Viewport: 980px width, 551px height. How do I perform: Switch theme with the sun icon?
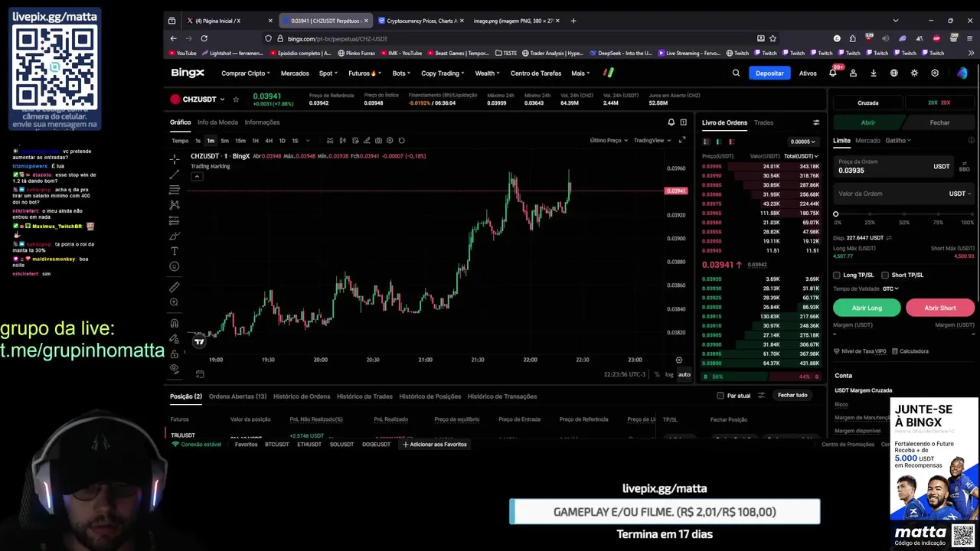tap(914, 73)
